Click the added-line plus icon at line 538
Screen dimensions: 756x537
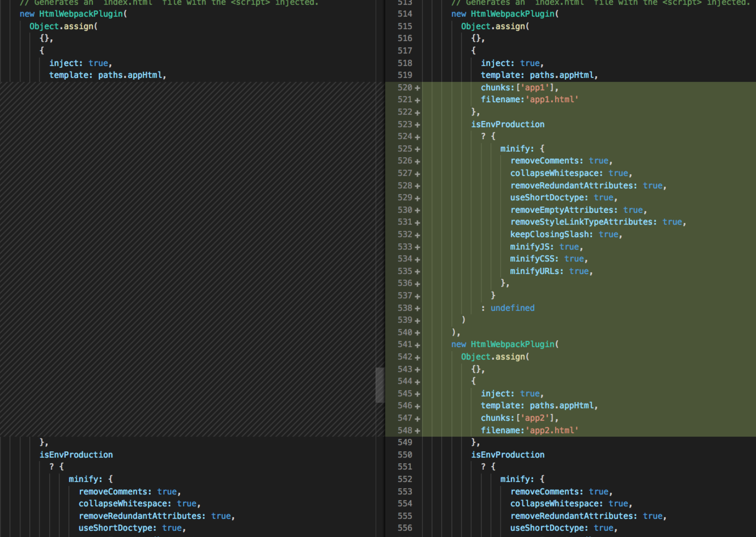(417, 309)
